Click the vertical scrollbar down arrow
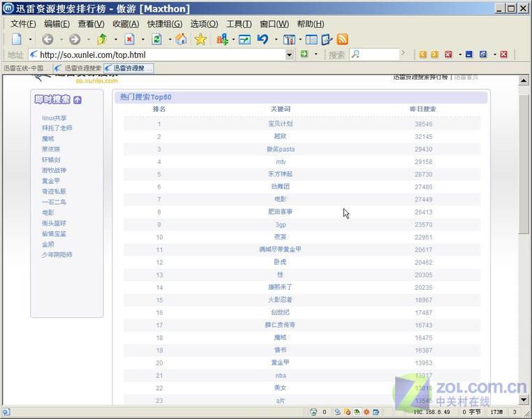 pyautogui.click(x=524, y=399)
